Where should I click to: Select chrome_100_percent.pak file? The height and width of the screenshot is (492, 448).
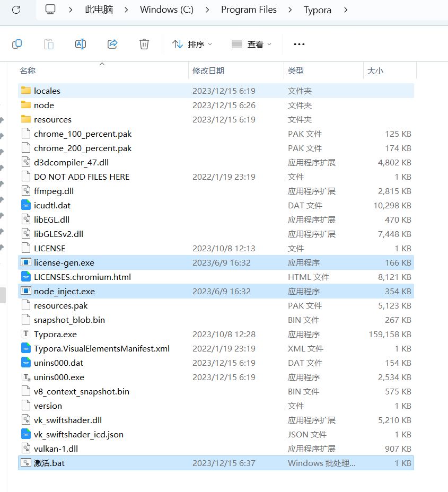(216, 134)
